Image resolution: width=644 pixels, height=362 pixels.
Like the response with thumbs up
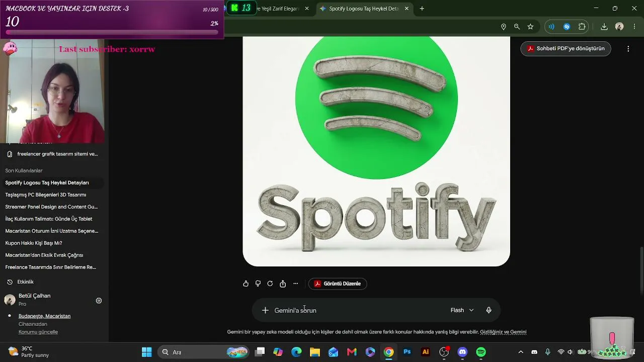point(246,284)
